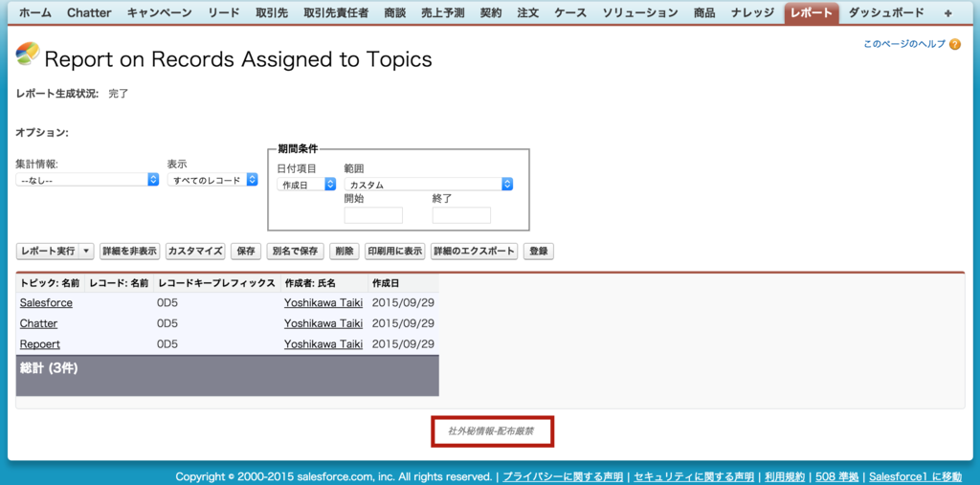The image size is (980, 485).
Task: Switch to the ナレッジ tab
Action: pyautogui.click(x=752, y=13)
